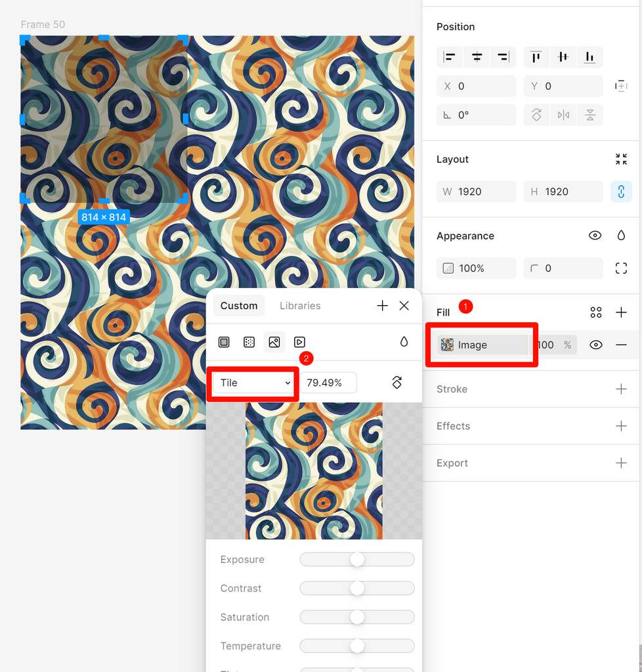Toggle fill visibility eye icon

coord(595,345)
